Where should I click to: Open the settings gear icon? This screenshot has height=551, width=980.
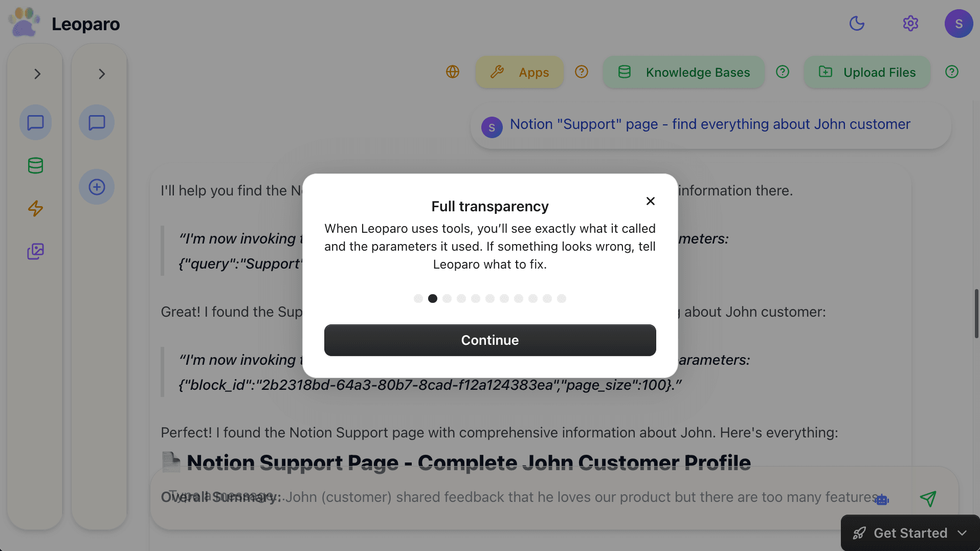[911, 24]
